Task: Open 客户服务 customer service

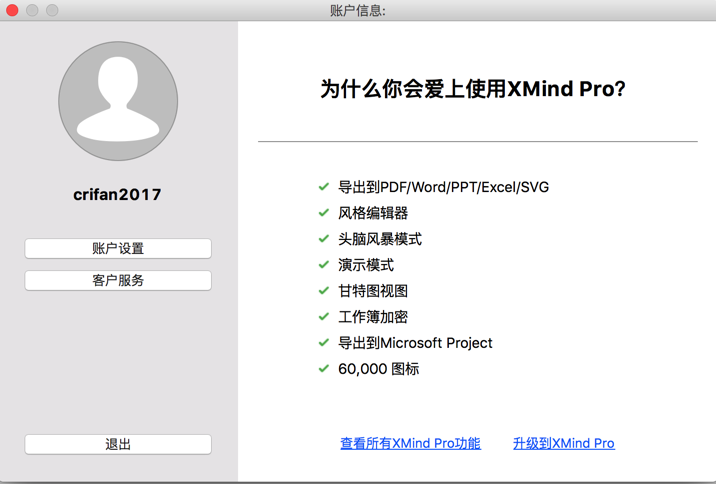Action: pos(118,280)
